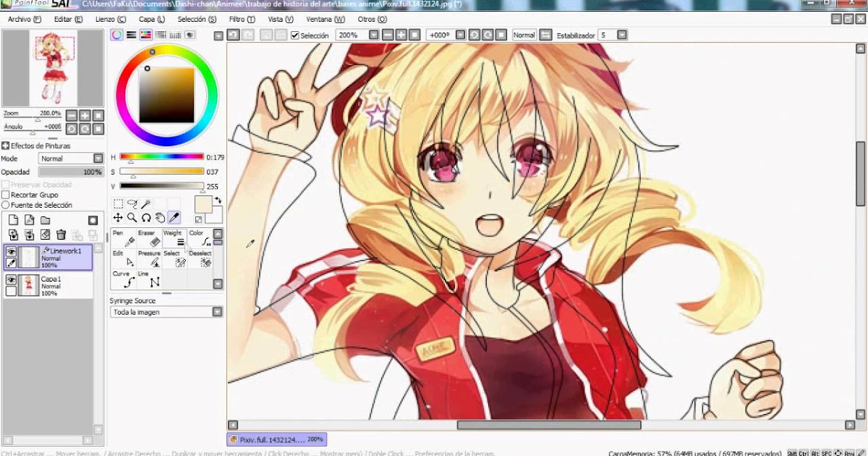The image size is (868, 456).
Task: Hide the Linework1 layer
Action: point(11,252)
